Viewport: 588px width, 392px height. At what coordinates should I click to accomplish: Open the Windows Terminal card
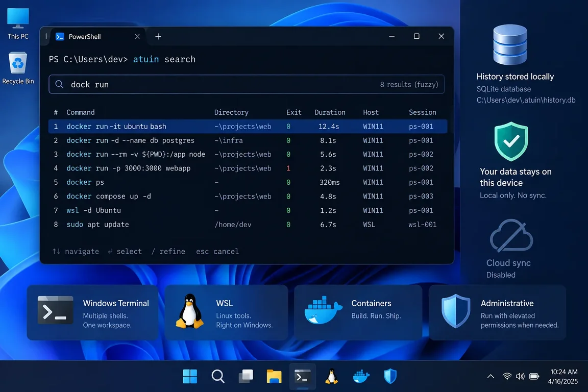(92, 312)
